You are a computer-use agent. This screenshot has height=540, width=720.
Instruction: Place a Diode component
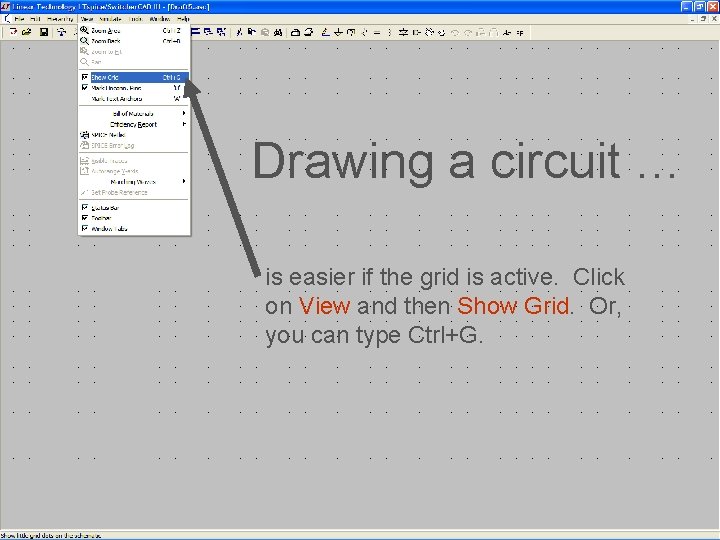403,32
